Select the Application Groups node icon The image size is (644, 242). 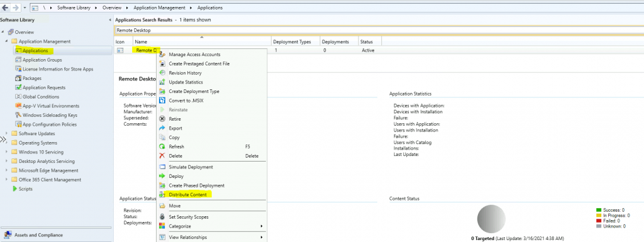pos(18,60)
